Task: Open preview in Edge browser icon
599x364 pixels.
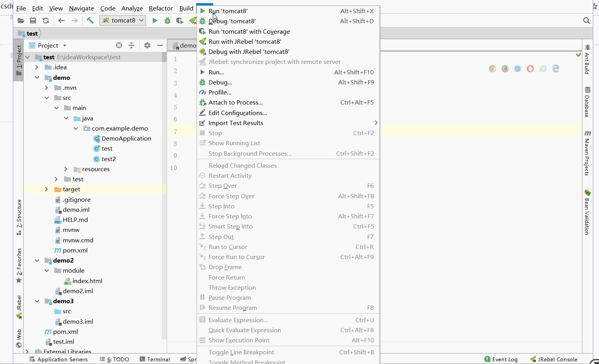Action: [x=556, y=69]
